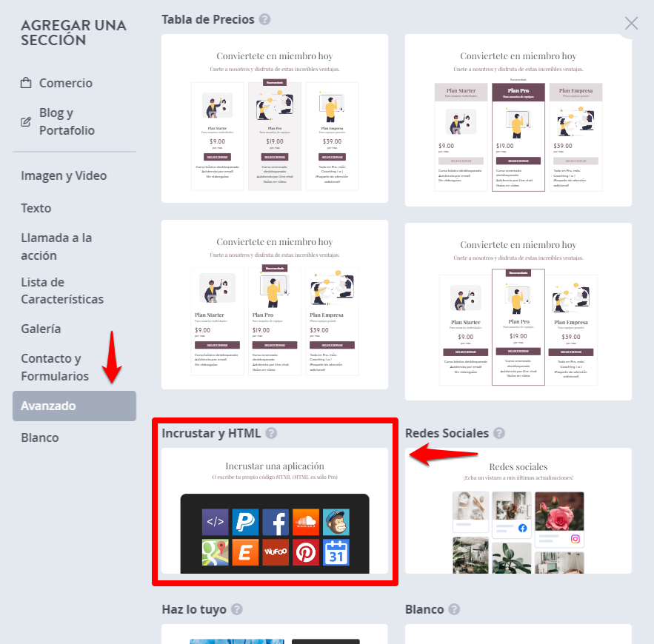The width and height of the screenshot is (654, 644).
Task: Select Contacto y Formularios category
Action: tap(55, 367)
